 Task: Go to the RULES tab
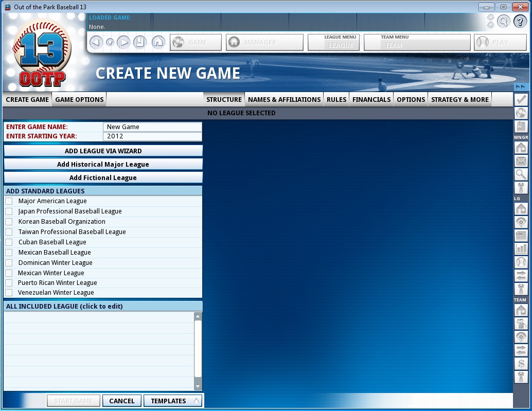tap(336, 99)
